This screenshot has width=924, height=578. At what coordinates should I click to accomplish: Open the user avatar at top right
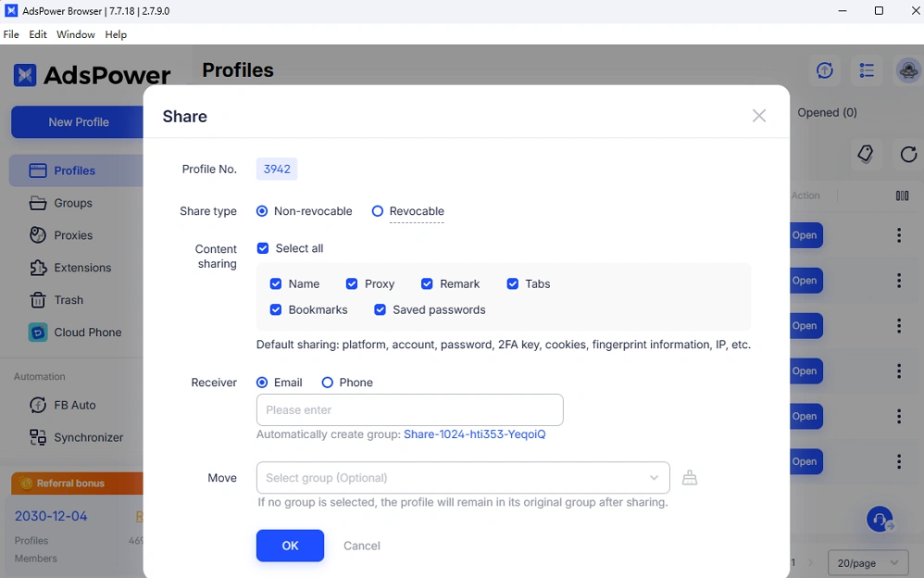pos(907,70)
